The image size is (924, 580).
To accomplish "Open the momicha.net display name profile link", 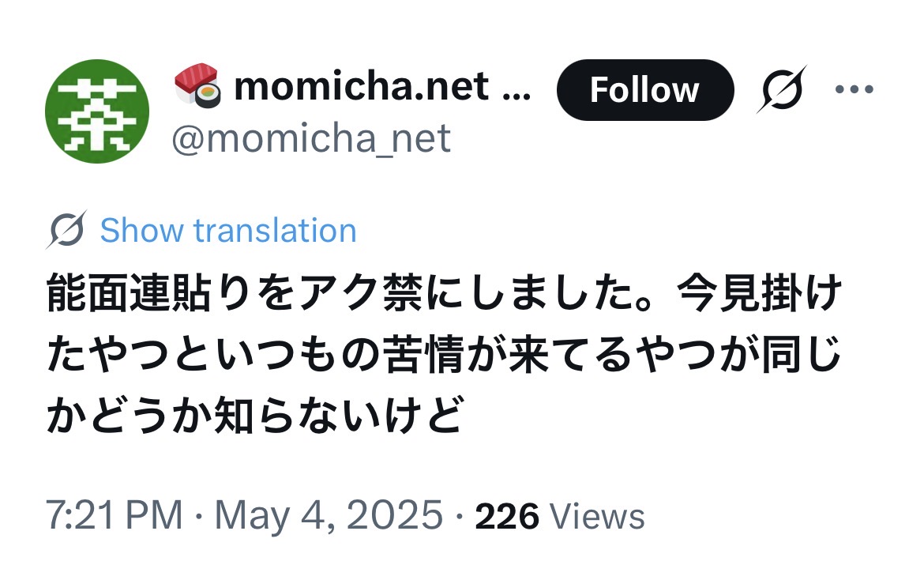I will pos(360,87).
